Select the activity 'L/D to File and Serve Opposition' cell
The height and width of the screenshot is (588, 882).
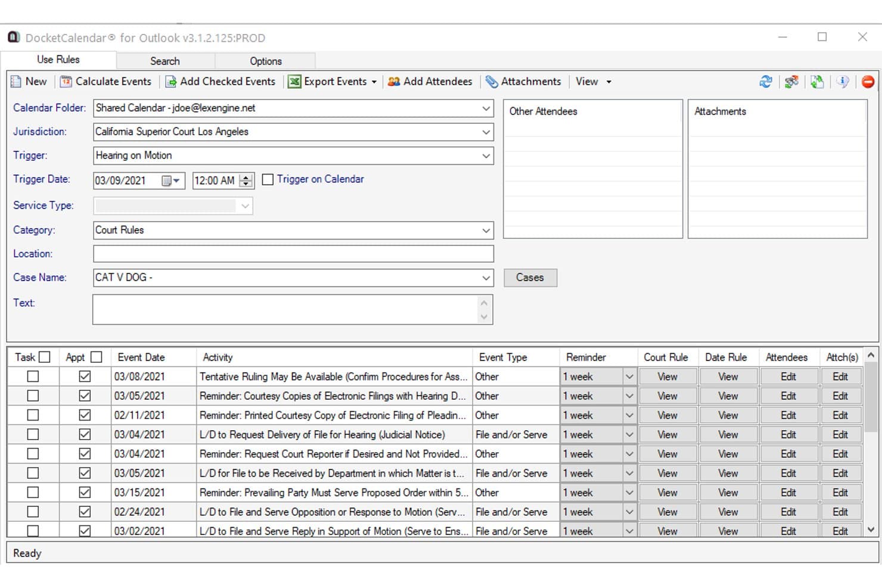334,512
